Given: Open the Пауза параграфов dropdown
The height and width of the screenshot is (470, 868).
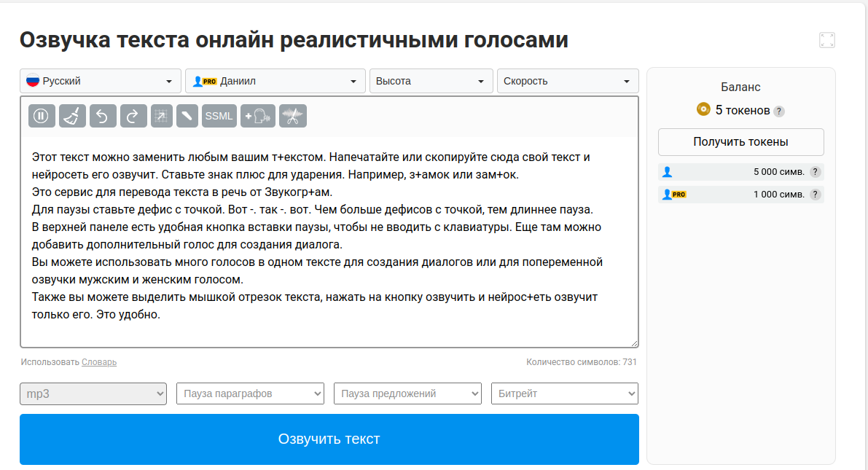Looking at the screenshot, I should point(250,393).
